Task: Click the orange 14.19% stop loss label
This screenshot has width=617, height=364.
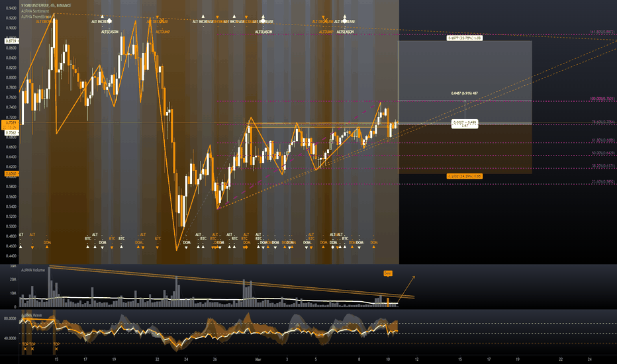Action: point(465,176)
